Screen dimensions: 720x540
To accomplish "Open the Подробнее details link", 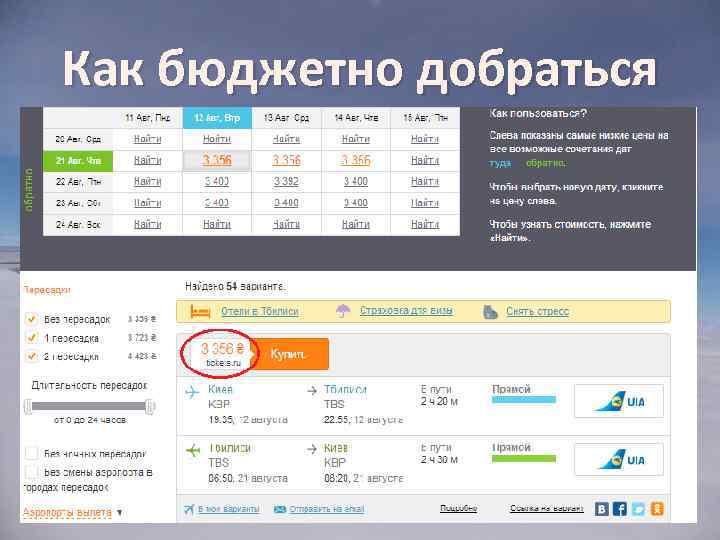I will click(x=459, y=508).
